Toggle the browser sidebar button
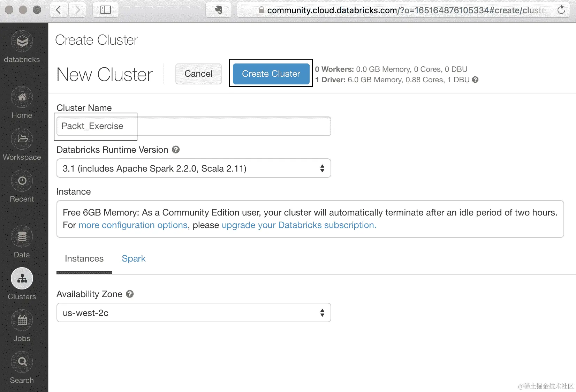Image resolution: width=576 pixels, height=392 pixels. [105, 10]
